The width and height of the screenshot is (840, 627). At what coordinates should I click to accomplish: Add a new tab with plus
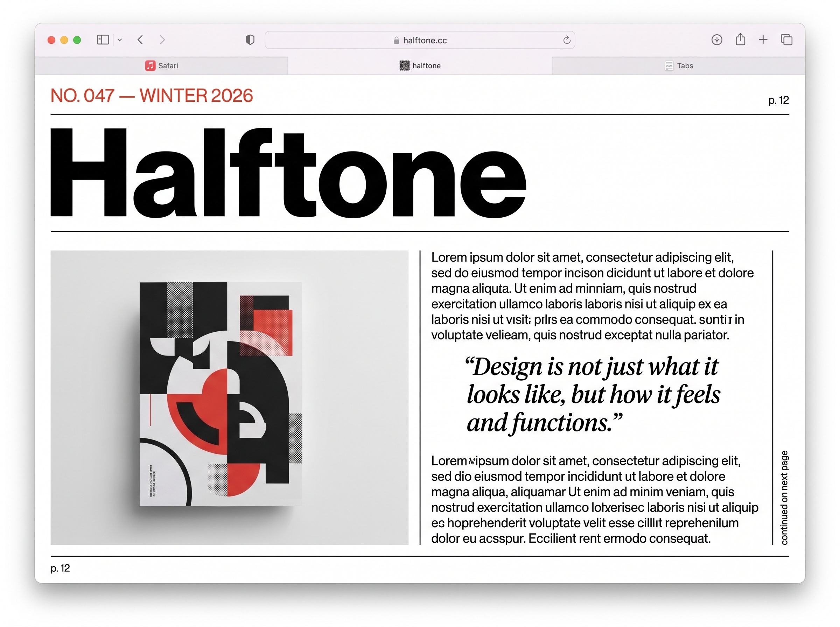[763, 40]
